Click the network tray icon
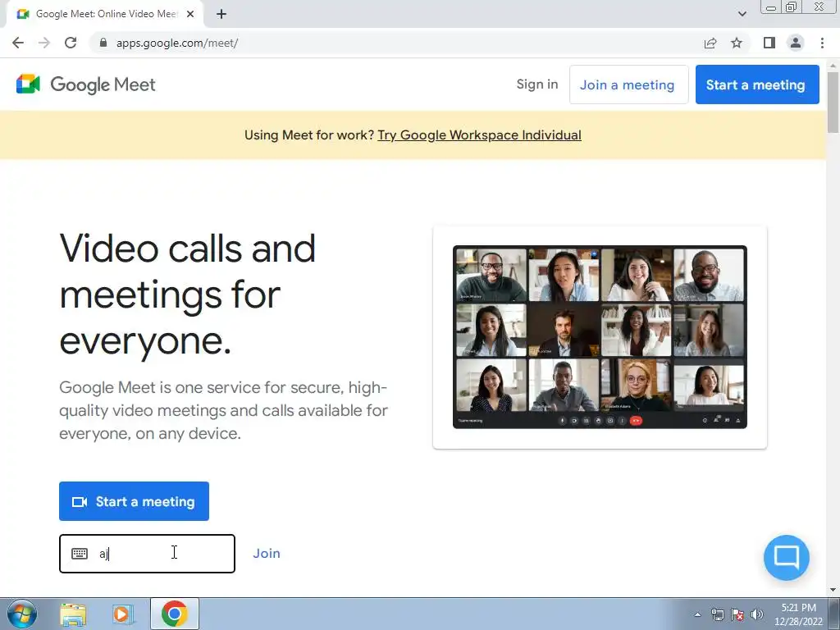 717,614
